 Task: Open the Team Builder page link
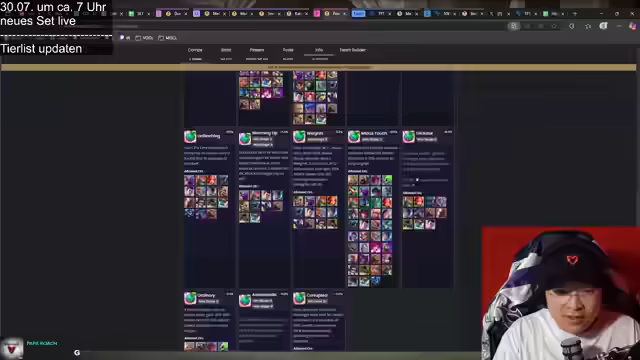tap(353, 50)
